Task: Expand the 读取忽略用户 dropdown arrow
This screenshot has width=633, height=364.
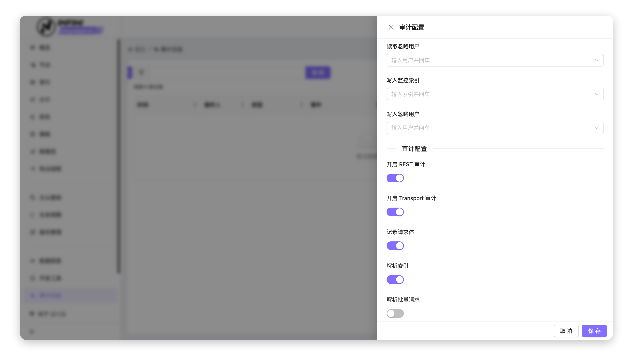Action: 596,60
